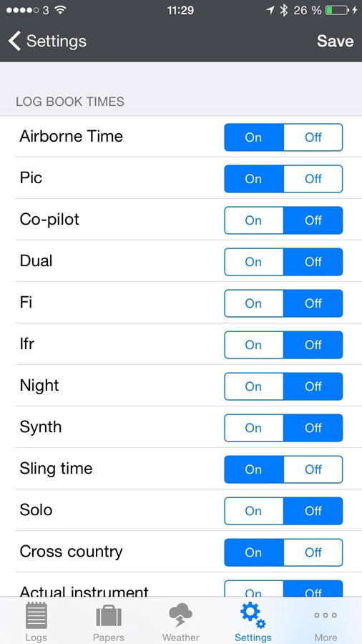Tap the battery icon in status bar
Viewport: 362px width, 644px height.
[x=338, y=10]
